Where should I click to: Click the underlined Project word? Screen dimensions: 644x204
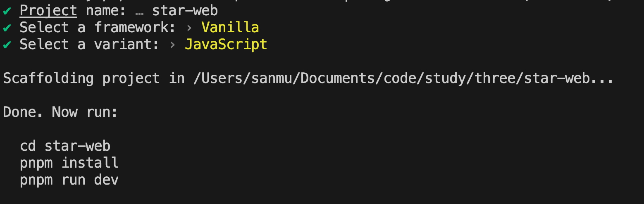click(48, 11)
